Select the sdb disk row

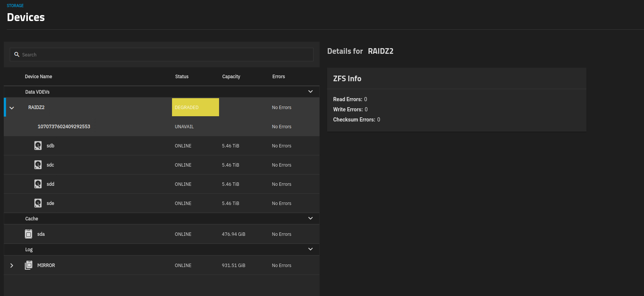[162, 146]
